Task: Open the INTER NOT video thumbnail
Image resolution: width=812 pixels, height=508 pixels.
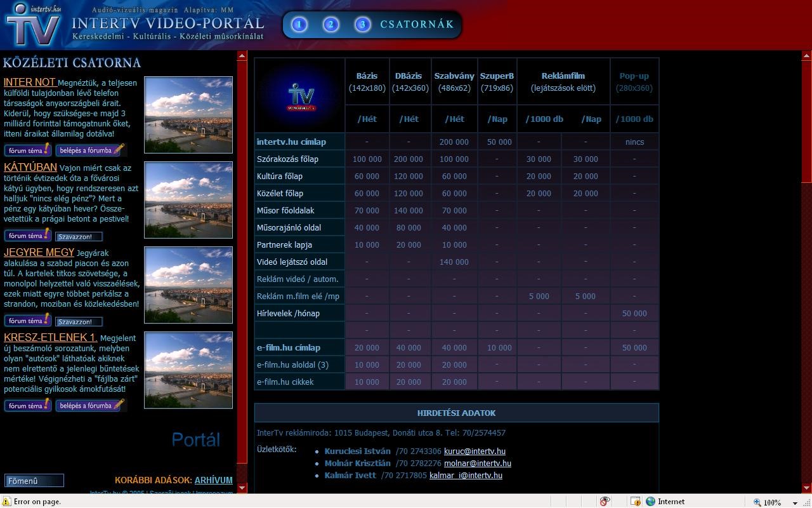Action: pyautogui.click(x=188, y=115)
